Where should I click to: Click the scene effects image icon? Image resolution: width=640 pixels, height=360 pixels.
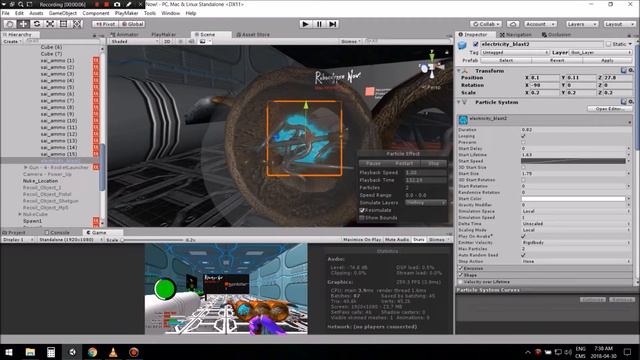pos(203,41)
